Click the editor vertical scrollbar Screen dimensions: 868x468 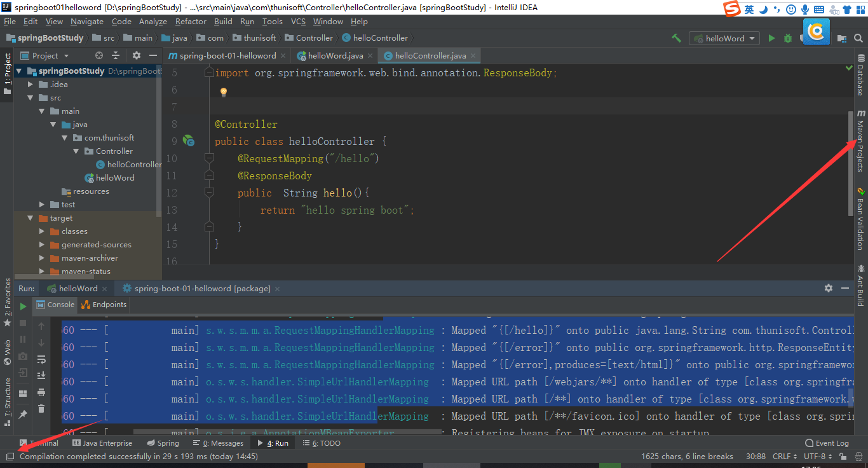[x=851, y=163]
